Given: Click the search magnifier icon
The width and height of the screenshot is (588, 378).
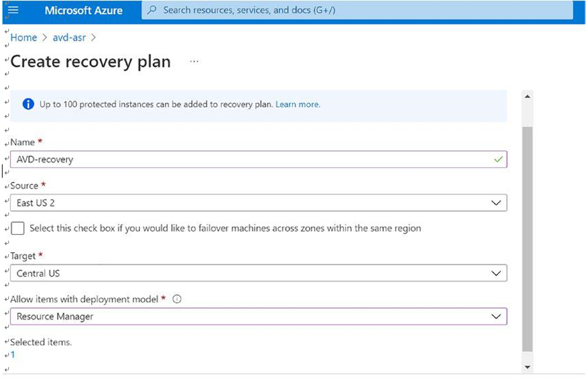Looking at the screenshot, I should pos(152,10).
